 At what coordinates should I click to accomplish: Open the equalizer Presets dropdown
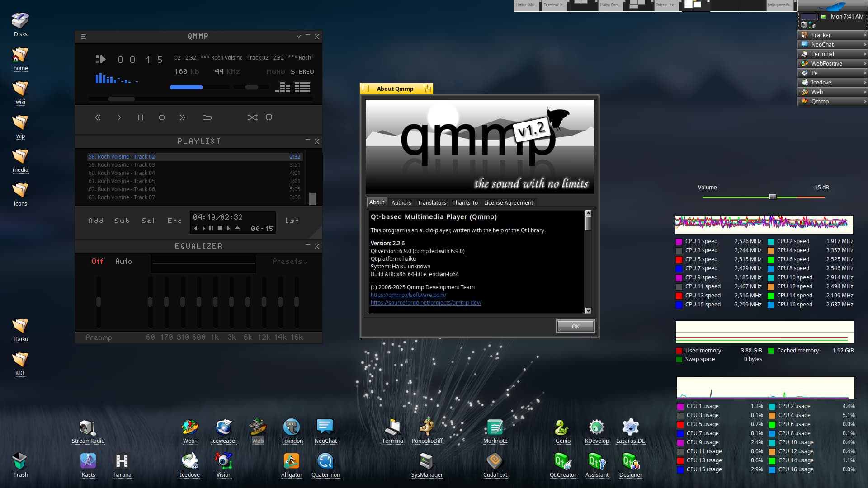click(289, 262)
